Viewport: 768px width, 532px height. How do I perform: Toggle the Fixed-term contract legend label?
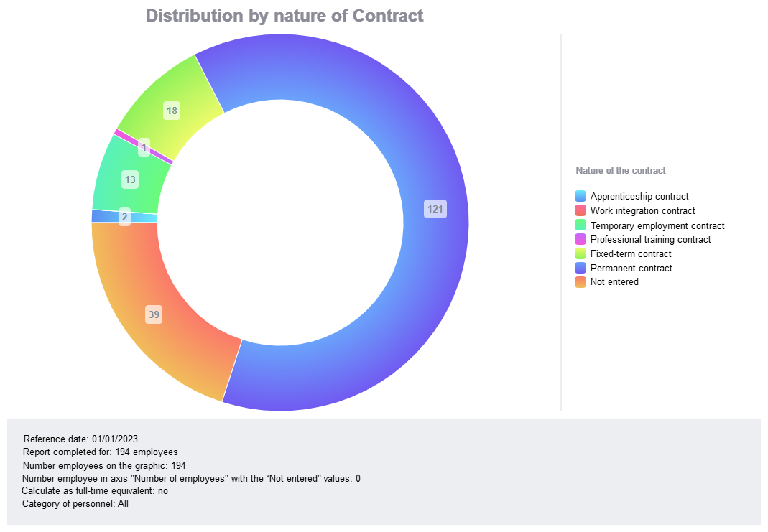631,254
